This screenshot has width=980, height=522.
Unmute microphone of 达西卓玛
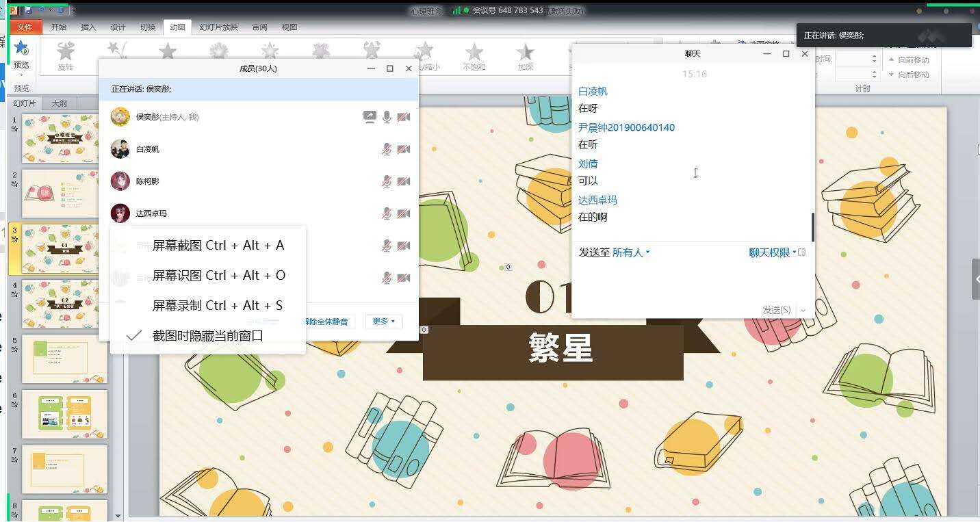click(x=387, y=213)
